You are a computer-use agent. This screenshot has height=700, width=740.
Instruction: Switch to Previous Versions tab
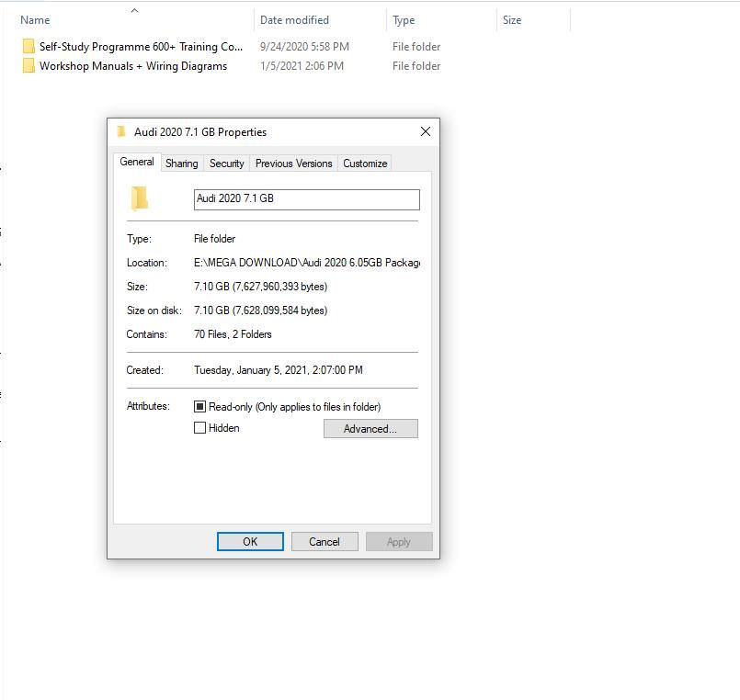(x=293, y=164)
